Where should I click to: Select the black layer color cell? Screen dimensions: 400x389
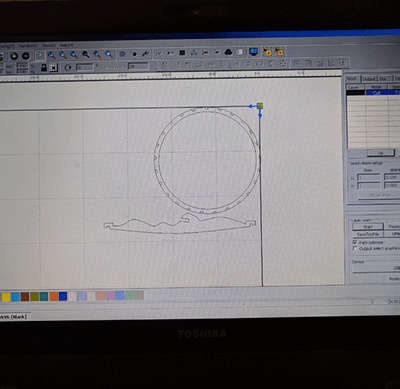(x=356, y=93)
